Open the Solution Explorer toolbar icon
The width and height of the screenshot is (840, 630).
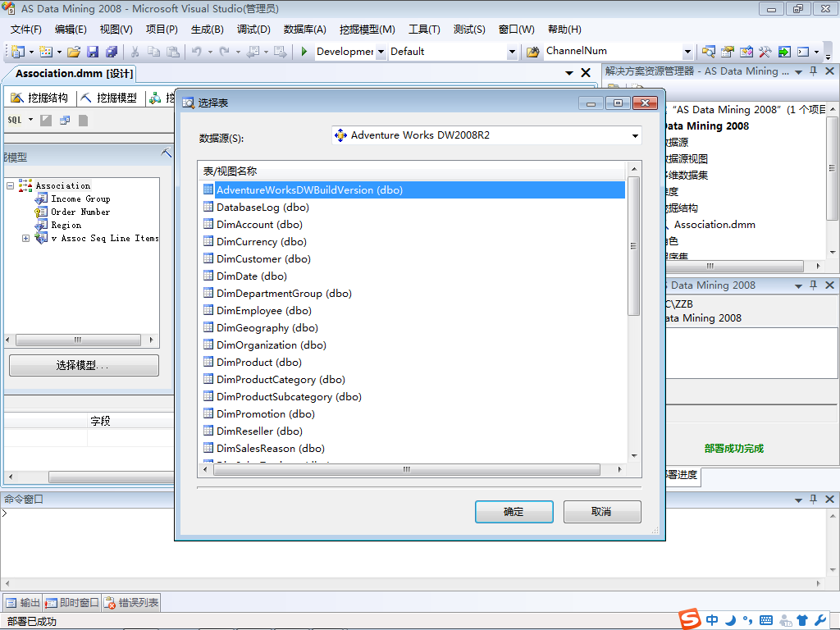click(709, 52)
